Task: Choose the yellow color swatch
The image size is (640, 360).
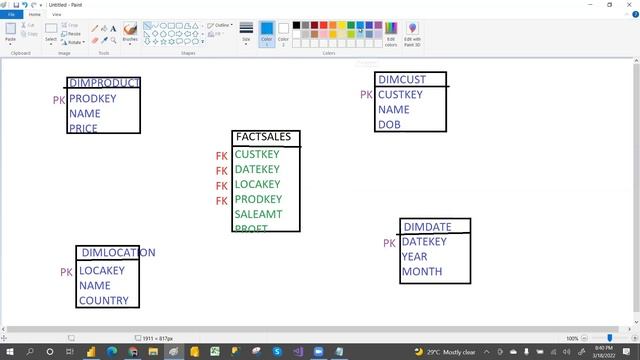Action: [x=342, y=25]
